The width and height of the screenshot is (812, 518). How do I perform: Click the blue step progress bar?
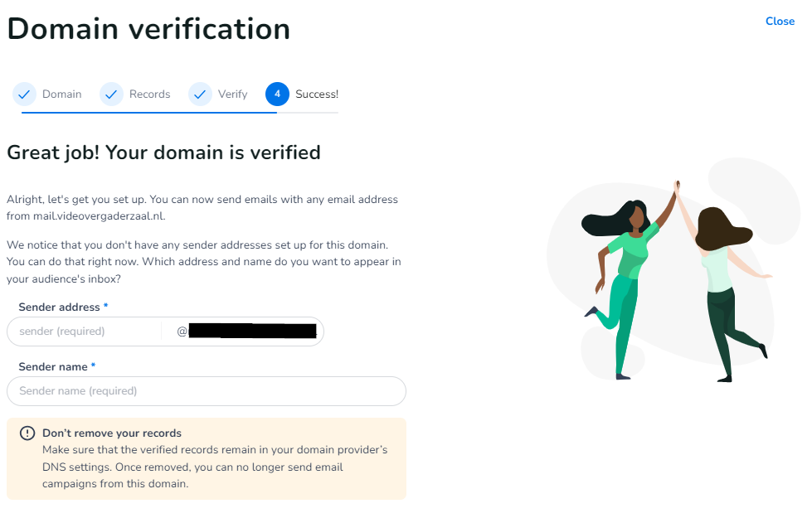click(x=149, y=112)
